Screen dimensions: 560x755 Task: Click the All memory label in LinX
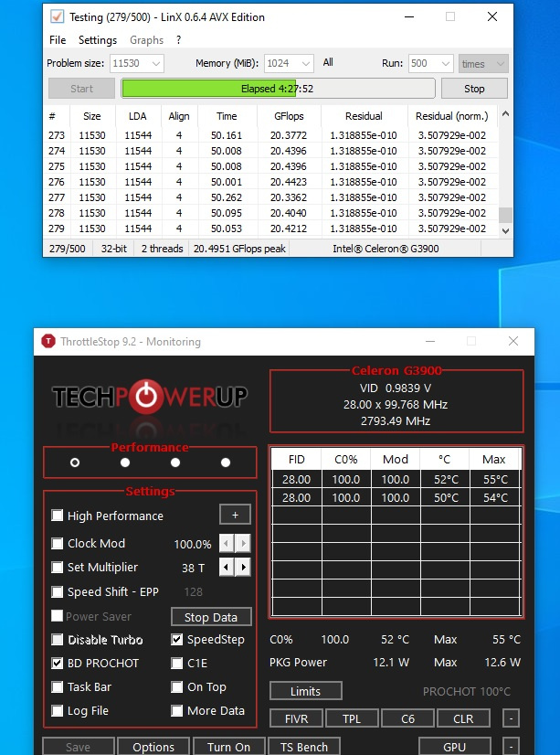point(328,62)
